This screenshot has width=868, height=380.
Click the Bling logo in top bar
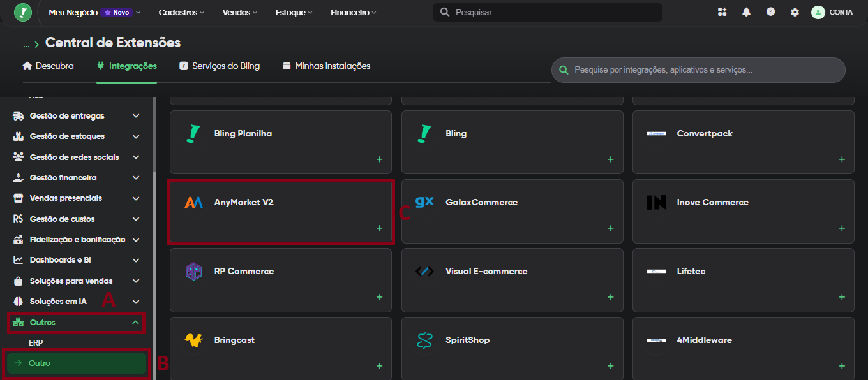point(23,12)
